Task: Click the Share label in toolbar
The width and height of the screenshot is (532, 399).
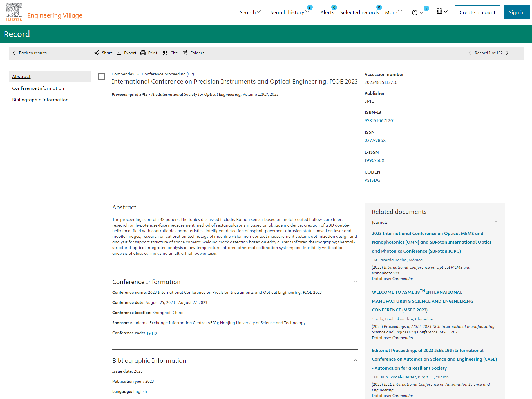Action: coord(107,53)
